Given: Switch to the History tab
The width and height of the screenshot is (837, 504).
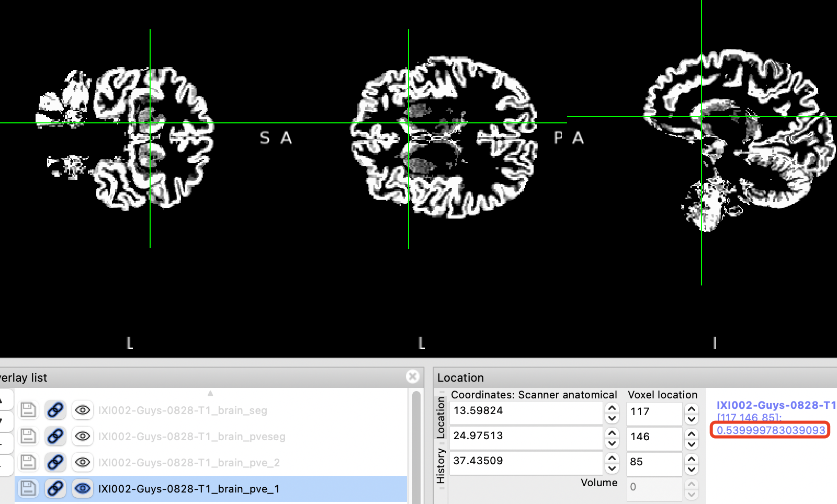Looking at the screenshot, I should point(440,466).
